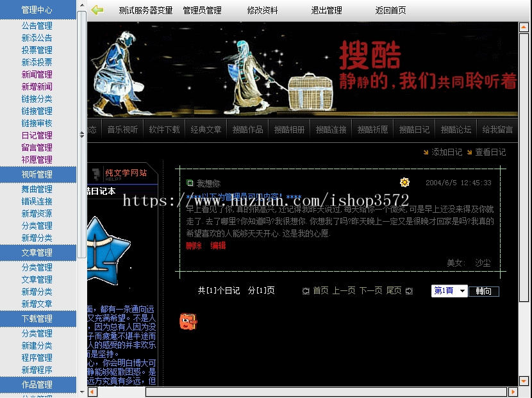This screenshot has height=398, width=532.
Task: Open 公告管理 in sidebar
Action: click(37, 26)
